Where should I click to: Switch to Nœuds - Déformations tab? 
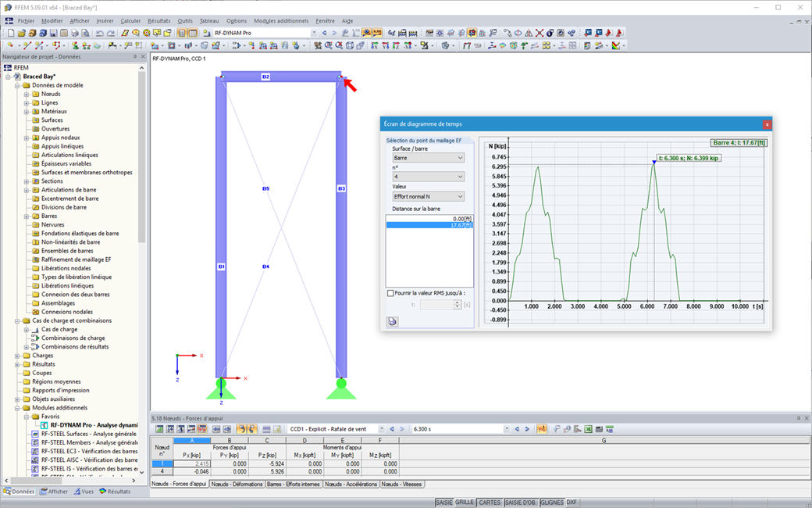[x=237, y=485]
